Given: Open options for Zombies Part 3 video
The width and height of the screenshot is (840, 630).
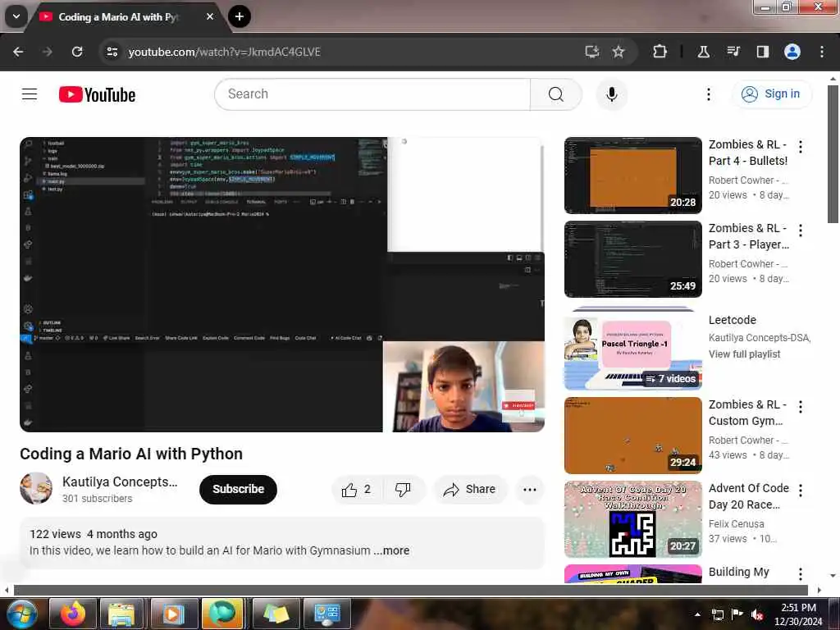Looking at the screenshot, I should (x=801, y=231).
